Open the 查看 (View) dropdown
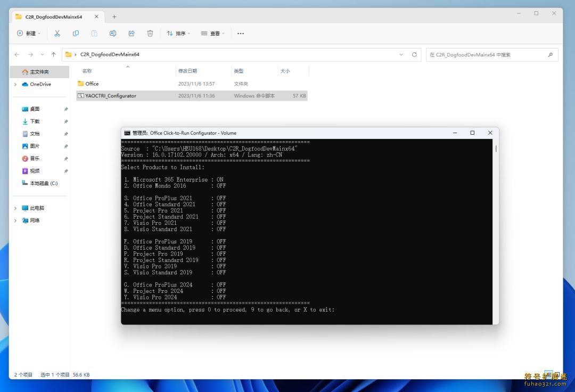Screen dimensions: 575x392 click(213, 33)
